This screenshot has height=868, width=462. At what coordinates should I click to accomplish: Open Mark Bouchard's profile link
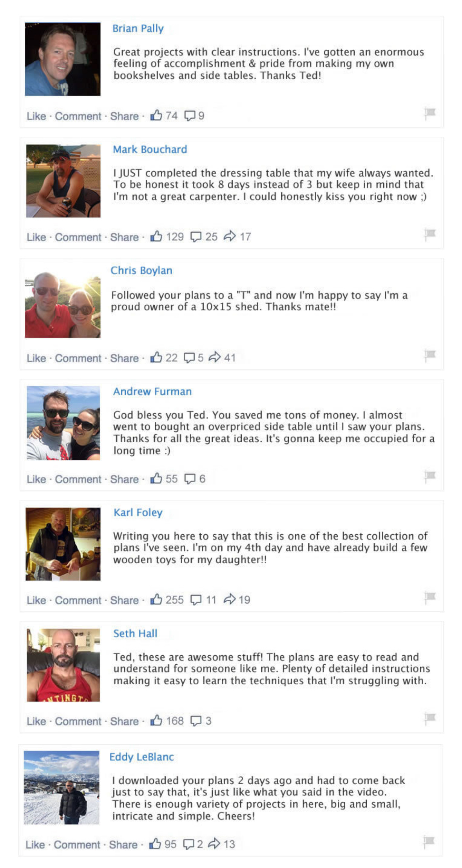(150, 149)
